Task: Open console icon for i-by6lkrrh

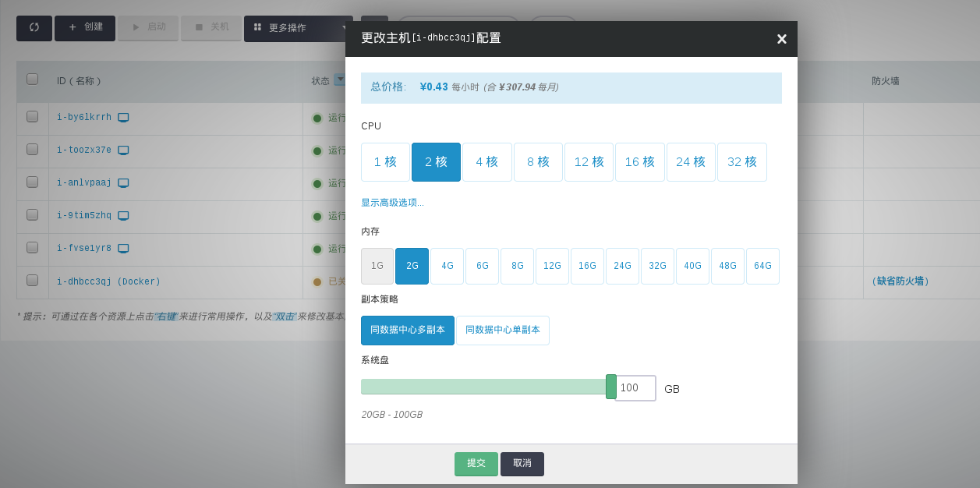Action: [123, 118]
